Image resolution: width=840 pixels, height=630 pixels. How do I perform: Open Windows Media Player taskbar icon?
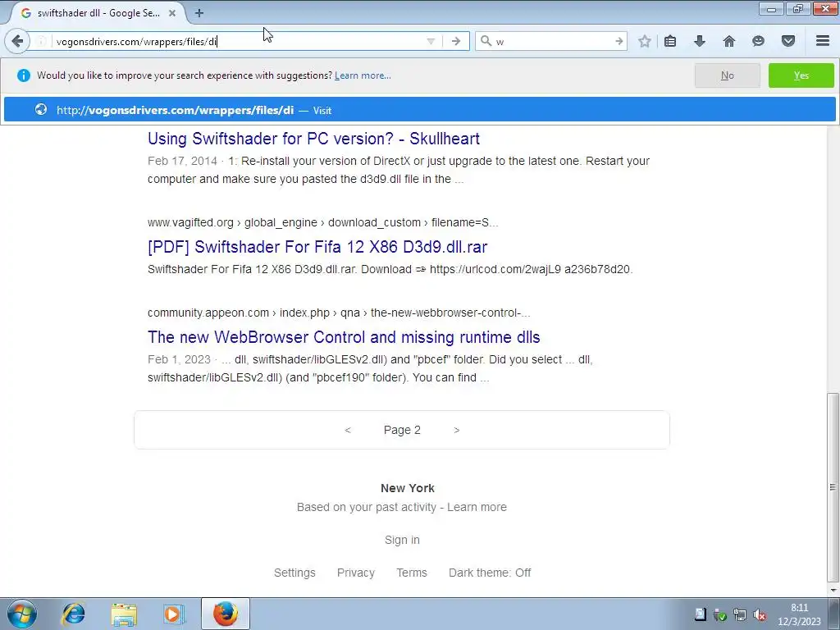point(174,614)
